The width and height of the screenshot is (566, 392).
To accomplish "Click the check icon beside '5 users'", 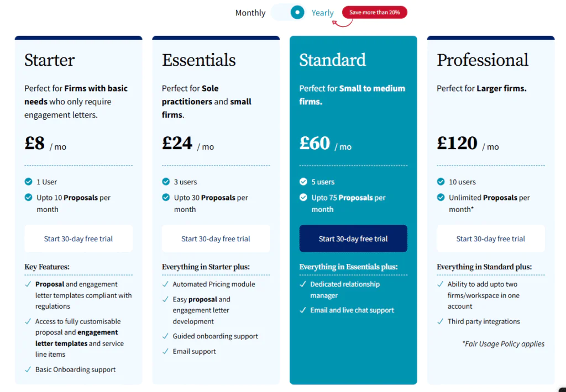I will [x=303, y=182].
